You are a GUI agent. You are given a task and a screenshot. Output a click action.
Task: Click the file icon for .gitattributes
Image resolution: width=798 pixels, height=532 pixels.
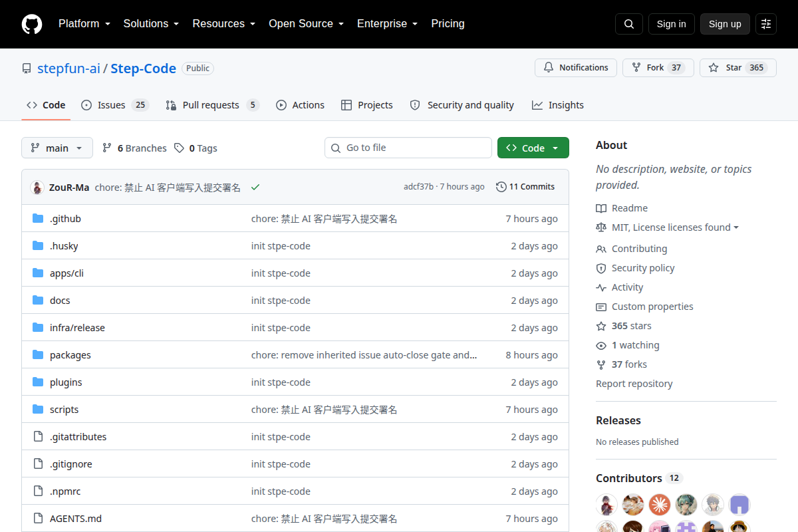click(38, 437)
